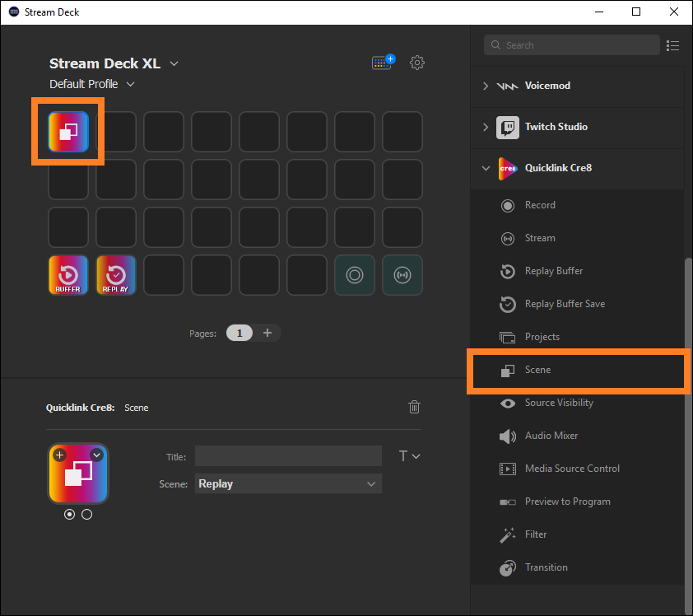
Task: Collapse the Quicklink Cre8 category
Action: tap(486, 168)
